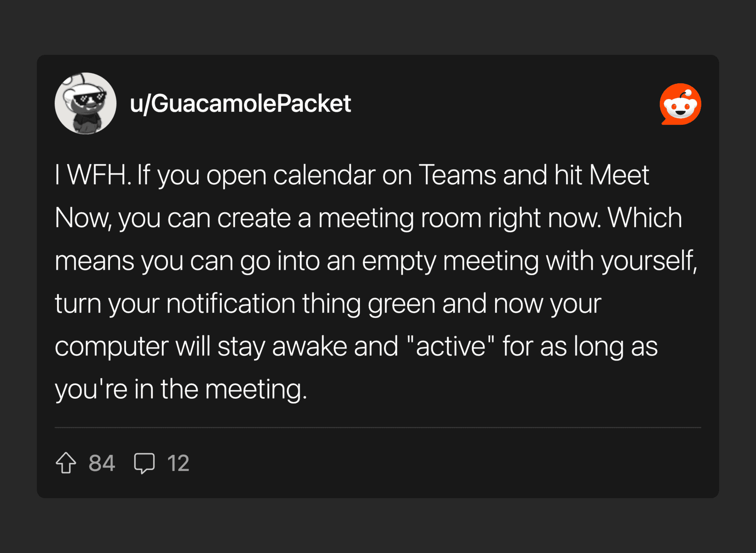Click the quoted word "active"
Viewport: 756px width, 553px height.
pyautogui.click(x=450, y=347)
